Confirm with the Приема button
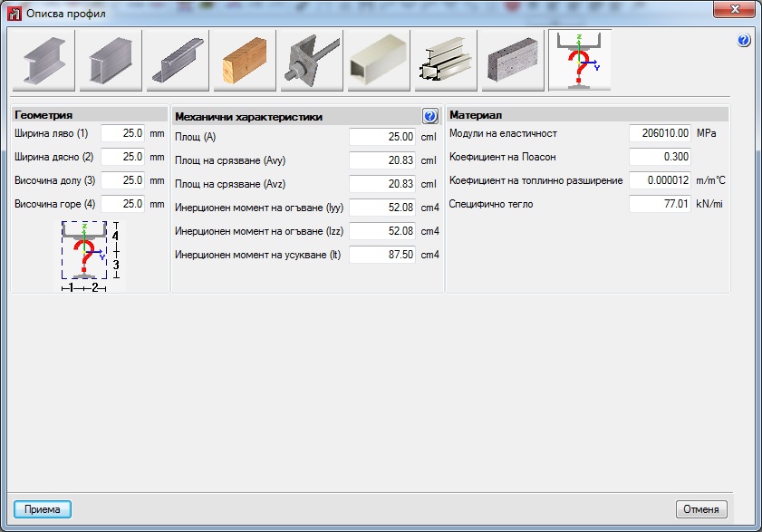 click(x=43, y=509)
